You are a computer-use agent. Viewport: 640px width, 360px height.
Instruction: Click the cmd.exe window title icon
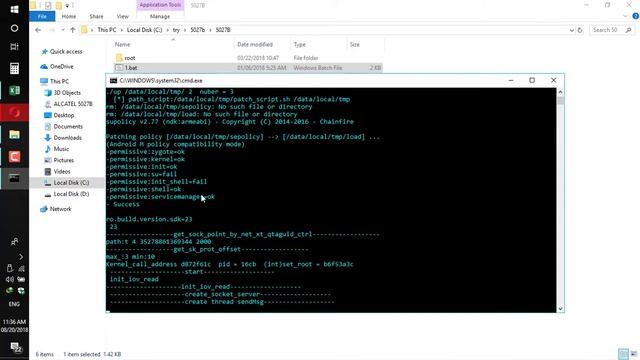(113, 80)
